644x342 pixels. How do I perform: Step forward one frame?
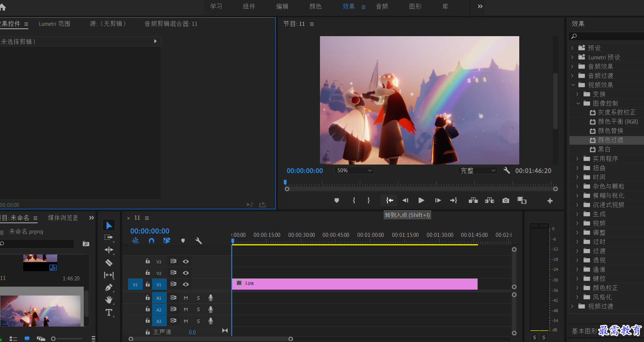(x=438, y=200)
